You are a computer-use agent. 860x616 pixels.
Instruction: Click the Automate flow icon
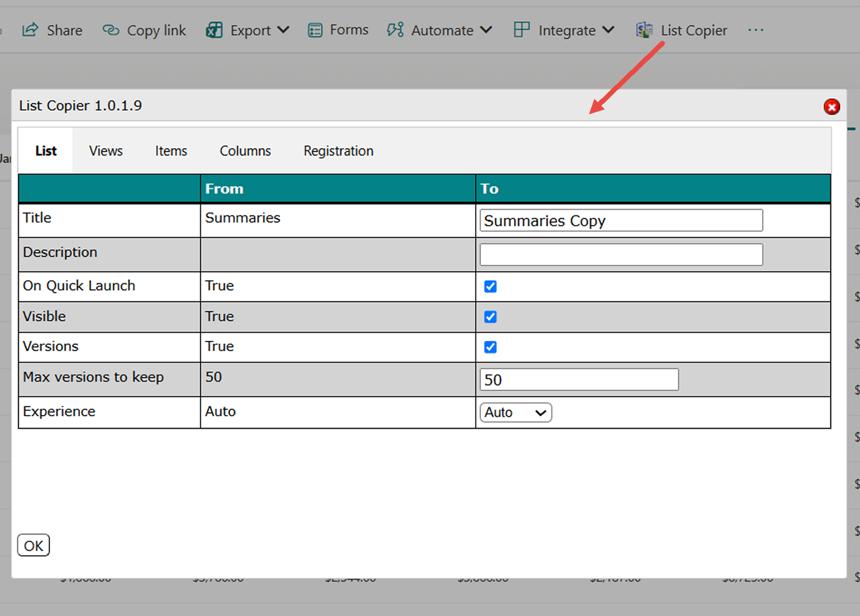click(x=395, y=30)
